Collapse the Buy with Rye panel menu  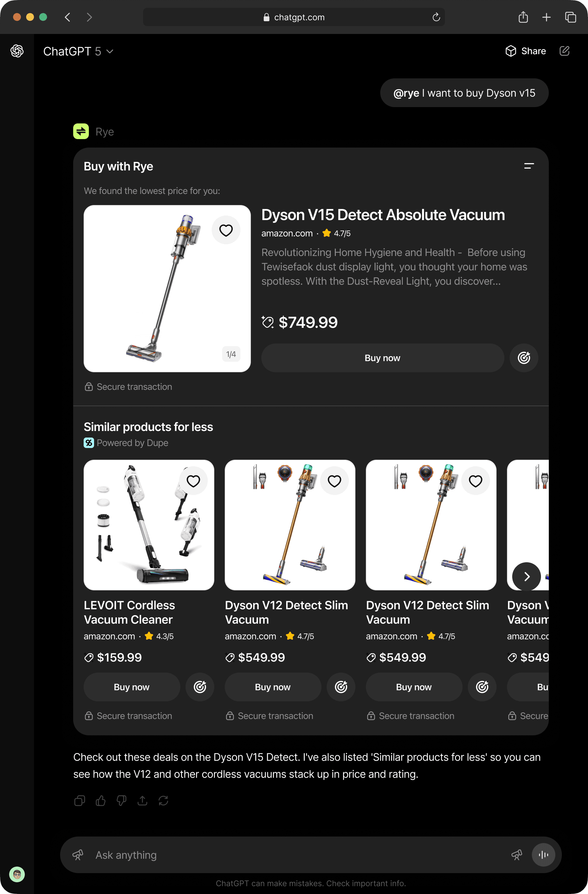(529, 166)
